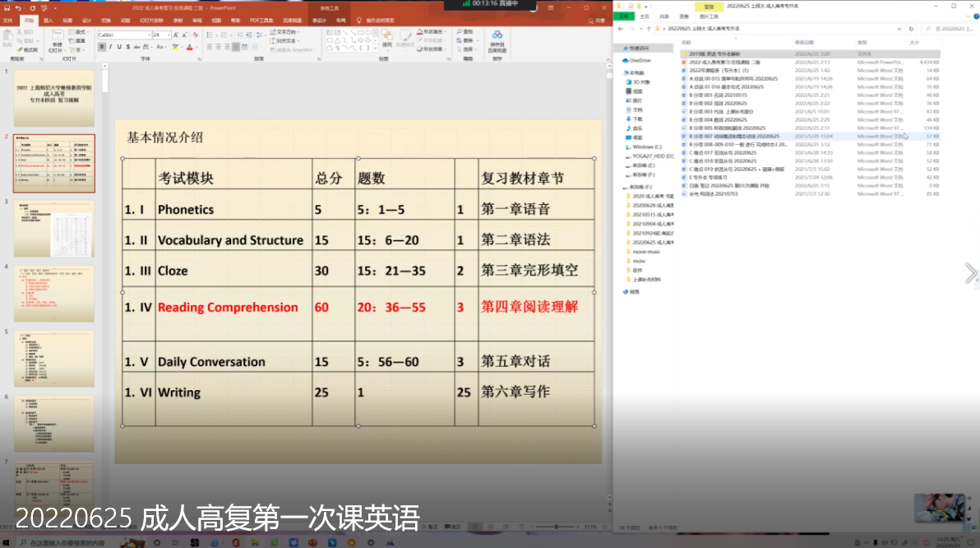Select slide 3 thumbnail in slide panel
980x548 pixels.
(x=54, y=228)
